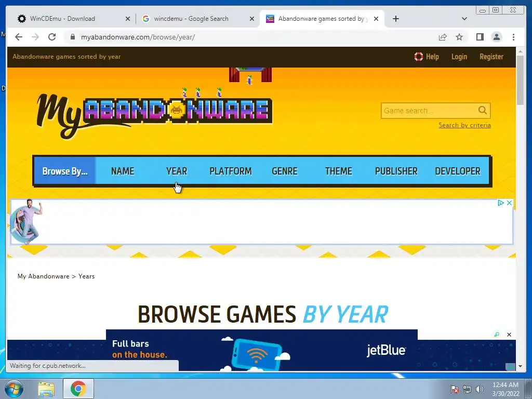Click the bottom ad info icon
Screen dimensions: 532x399
(497, 335)
